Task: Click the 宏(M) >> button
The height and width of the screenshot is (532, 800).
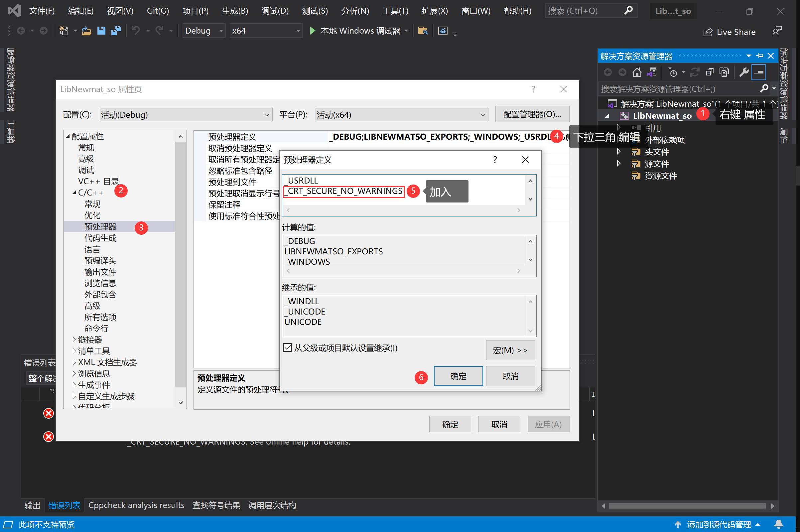Action: click(510, 350)
